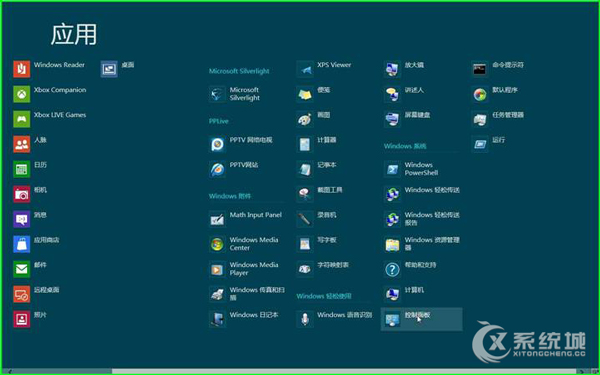Launch the 任务管理器 task manager
Viewport: 600px width, 375px height.
point(498,119)
